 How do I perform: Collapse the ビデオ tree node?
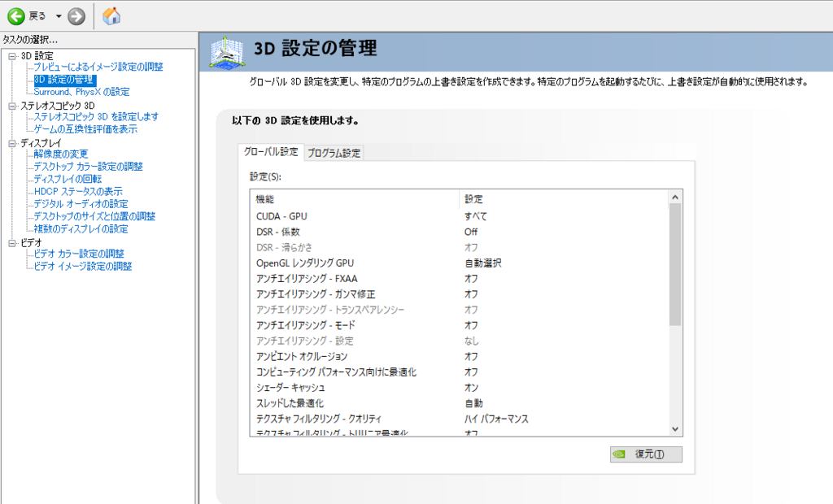[x=11, y=243]
